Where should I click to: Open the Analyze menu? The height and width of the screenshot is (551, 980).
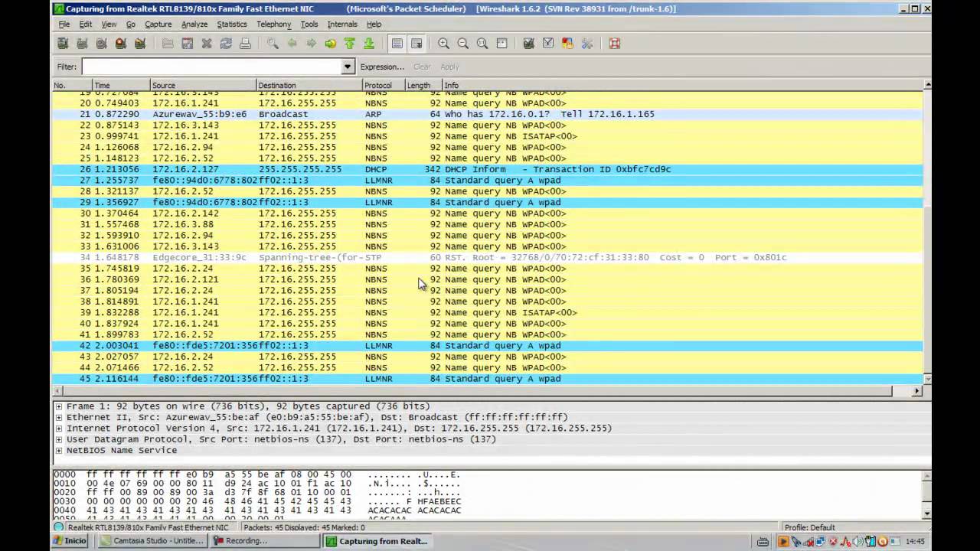point(194,24)
